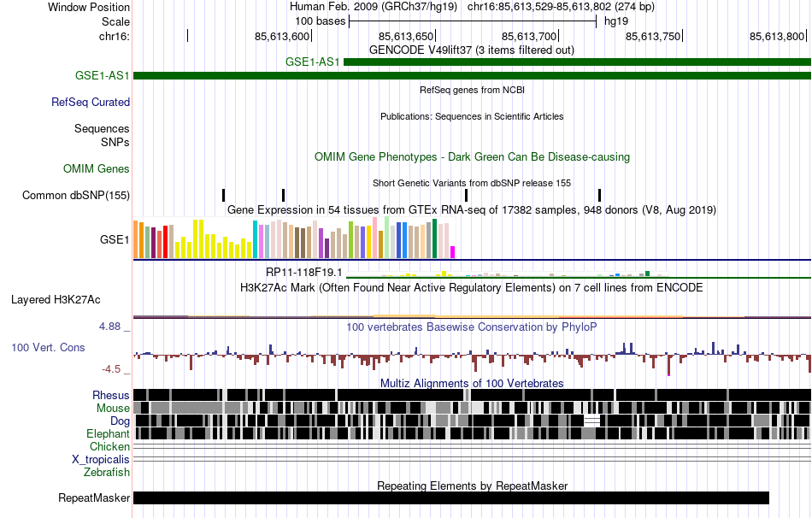Click the black RepeatMasker element bar

point(451,497)
